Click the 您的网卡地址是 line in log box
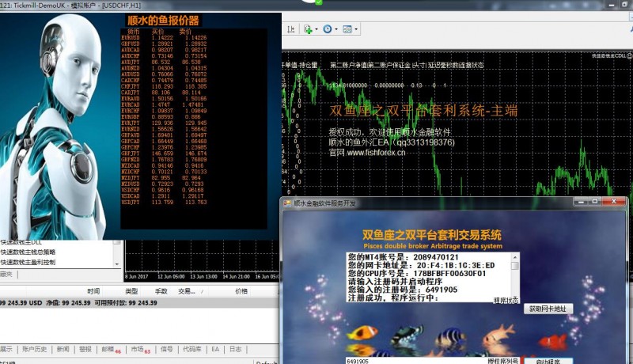 pyautogui.click(x=421, y=265)
